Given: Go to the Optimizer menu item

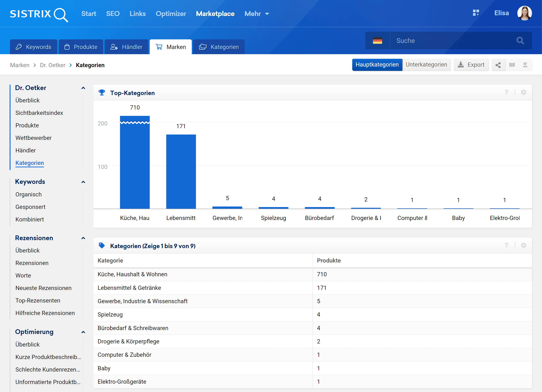Looking at the screenshot, I should (171, 14).
